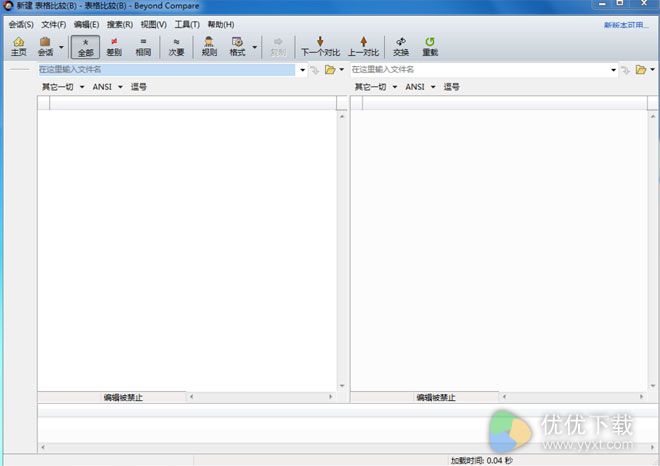Viewport: 660px width, 466px height.
Task: Open the 视图(V) menu
Action: click(154, 24)
